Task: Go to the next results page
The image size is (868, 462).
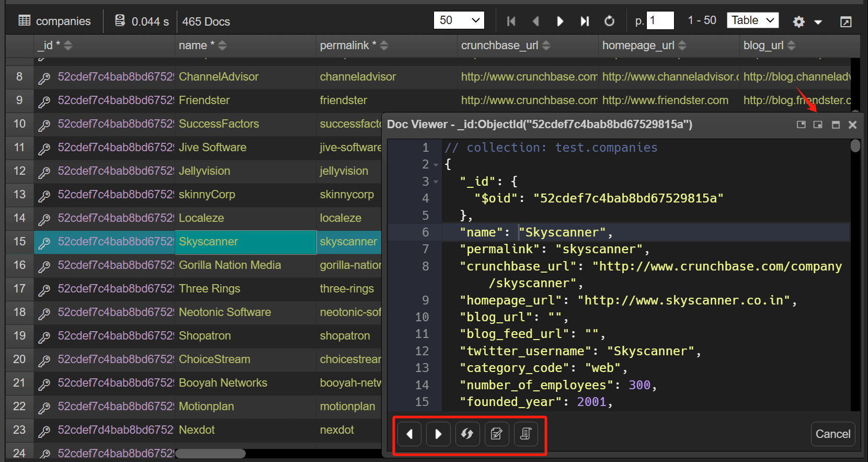Action: [x=560, y=21]
